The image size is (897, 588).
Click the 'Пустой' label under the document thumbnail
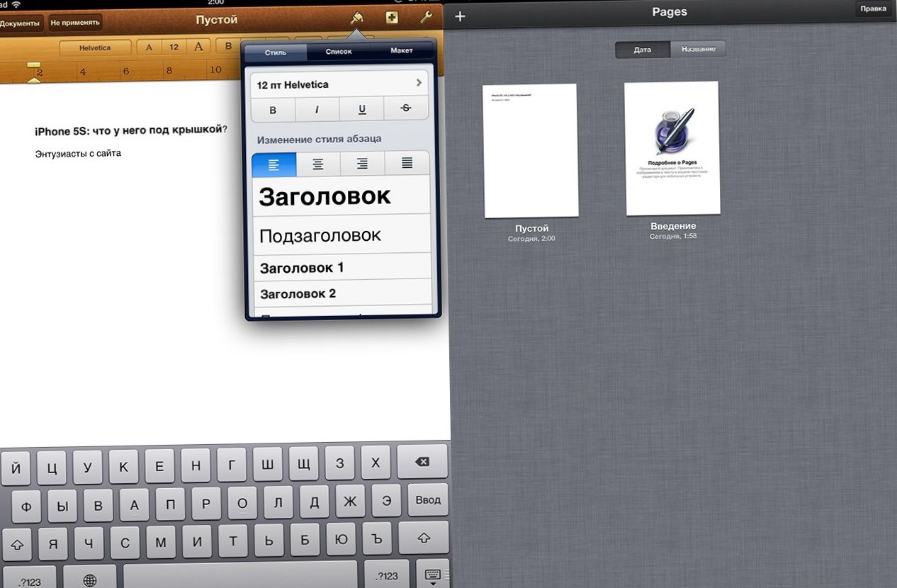531,228
